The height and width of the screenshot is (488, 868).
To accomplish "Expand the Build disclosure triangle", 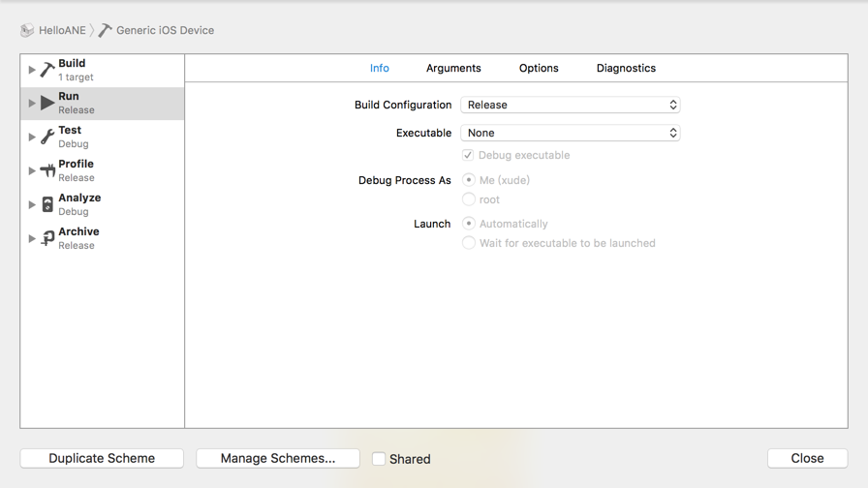I will pos(32,70).
